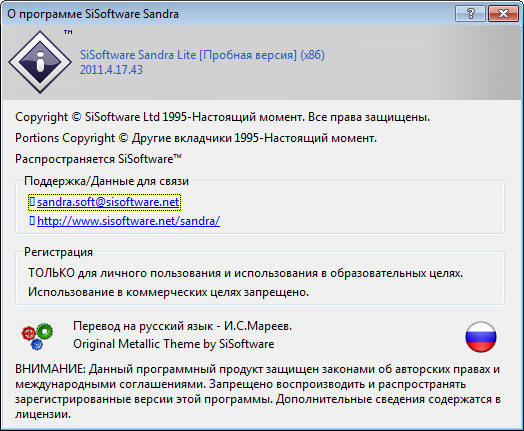Click the Перевод на русский язык credit
Image resolution: width=524 pixels, height=431 pixels.
182,326
